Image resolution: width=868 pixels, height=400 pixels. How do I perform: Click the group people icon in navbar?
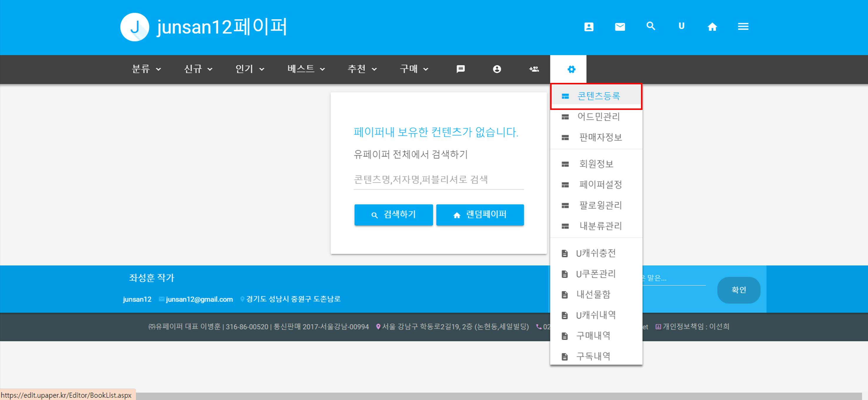click(534, 69)
